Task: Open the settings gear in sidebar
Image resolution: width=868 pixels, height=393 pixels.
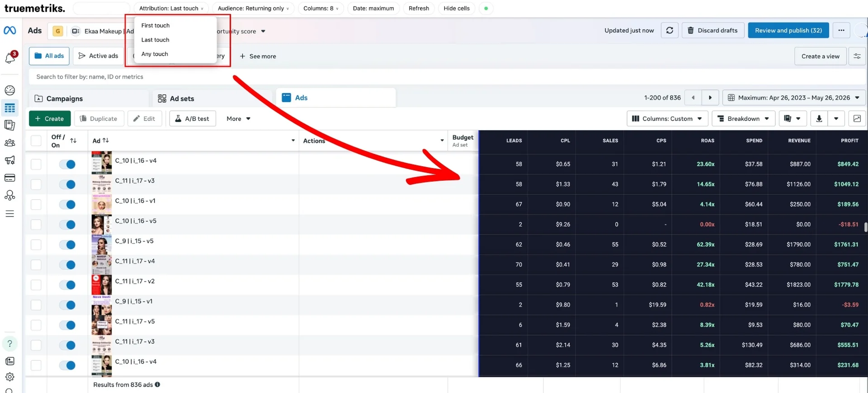Action: [x=10, y=377]
